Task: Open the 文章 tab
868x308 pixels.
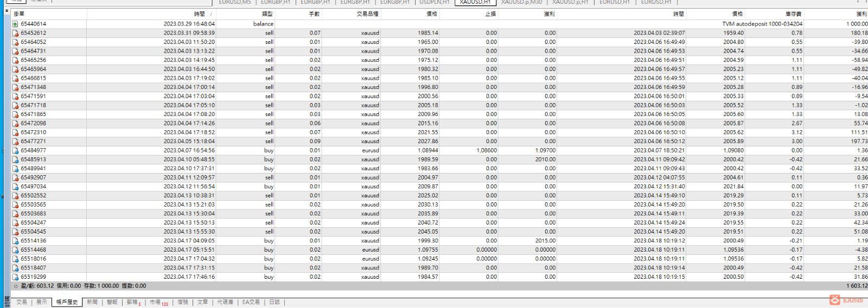Action: [x=202, y=302]
